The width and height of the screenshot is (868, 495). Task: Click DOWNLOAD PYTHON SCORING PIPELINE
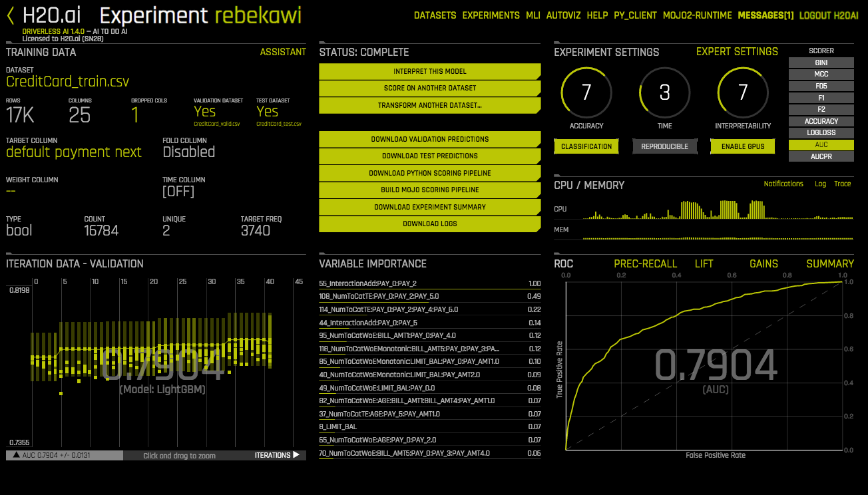[x=430, y=173]
